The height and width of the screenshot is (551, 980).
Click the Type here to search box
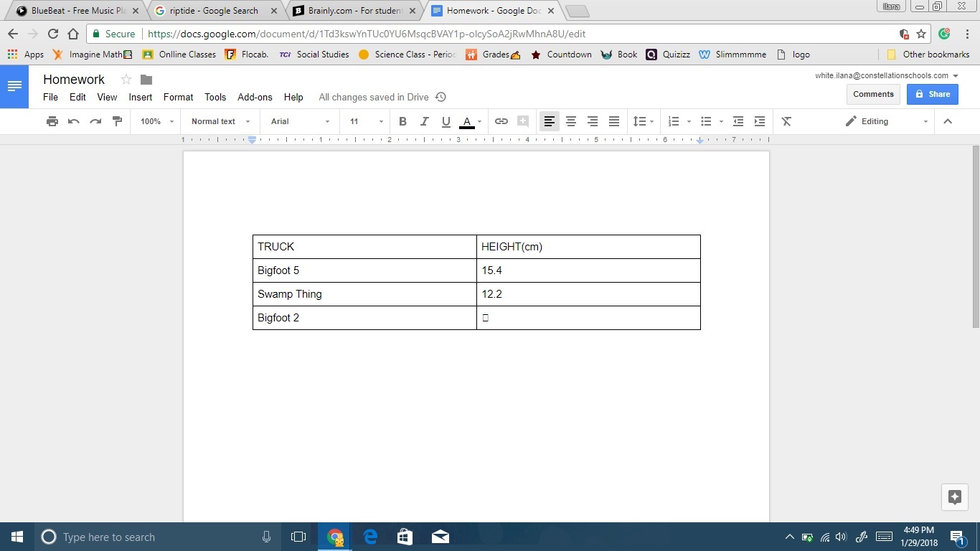tap(158, 537)
